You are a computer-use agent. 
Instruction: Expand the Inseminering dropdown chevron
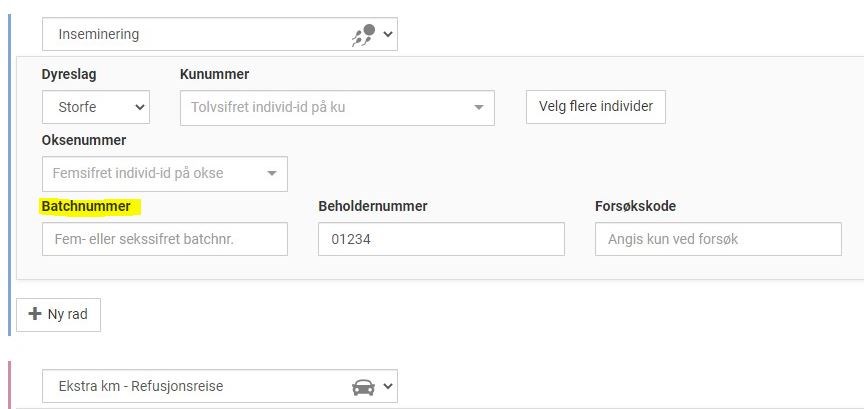point(387,34)
